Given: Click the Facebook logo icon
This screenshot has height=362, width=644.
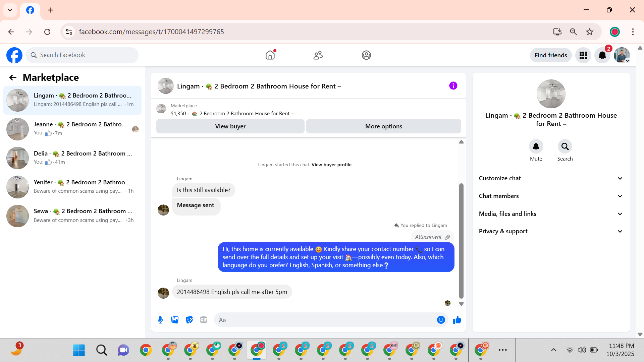Looking at the screenshot, I should coord(14,55).
